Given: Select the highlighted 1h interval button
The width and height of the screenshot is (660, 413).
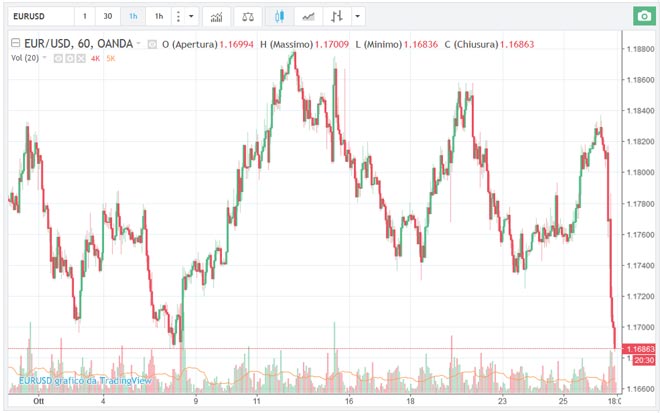Looking at the screenshot, I should (133, 17).
